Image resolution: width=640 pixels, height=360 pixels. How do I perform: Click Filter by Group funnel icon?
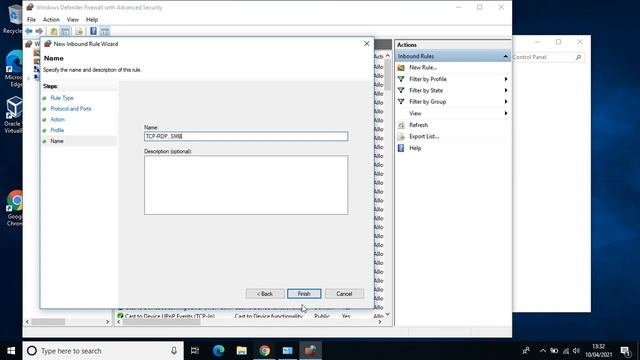[x=401, y=102]
